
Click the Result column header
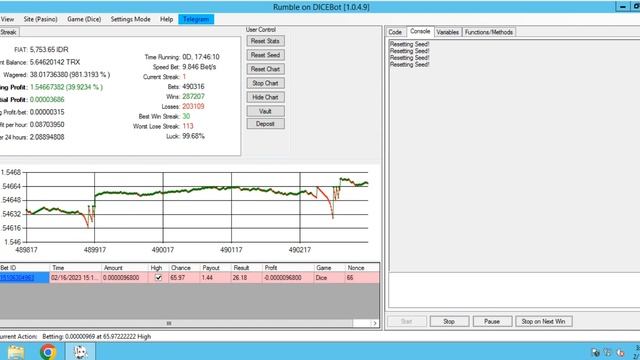(x=247, y=268)
